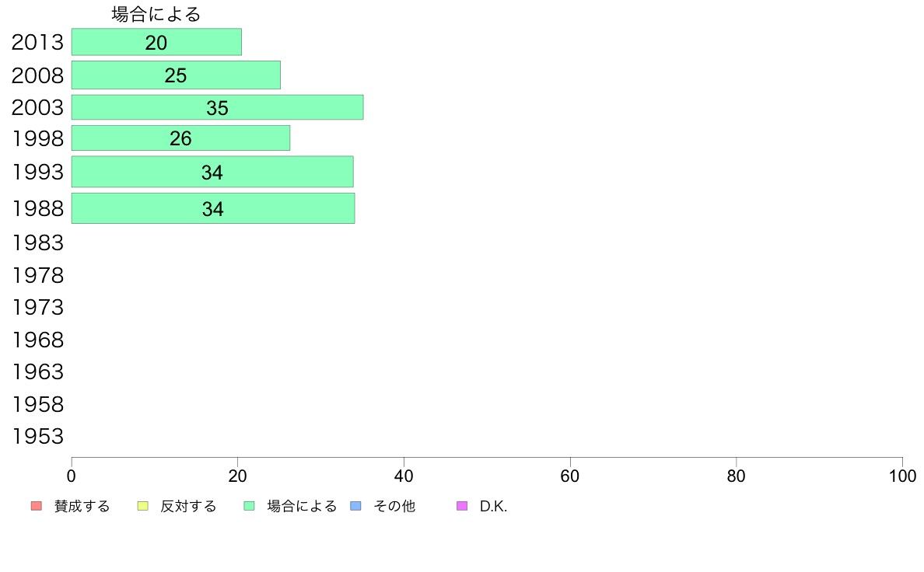
Task: Click the yellow 反対する legend swatch
Action: (142, 506)
